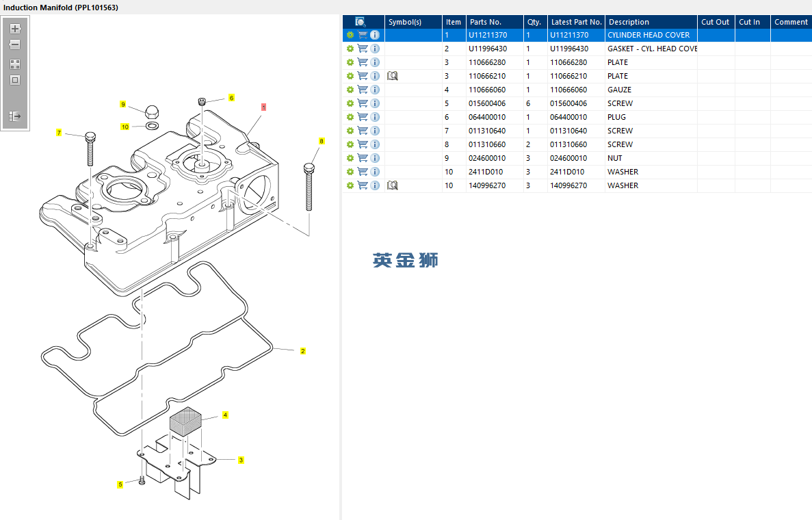Add NUT part 024600010 to cart
Image resolution: width=812 pixels, height=520 pixels.
click(x=363, y=158)
